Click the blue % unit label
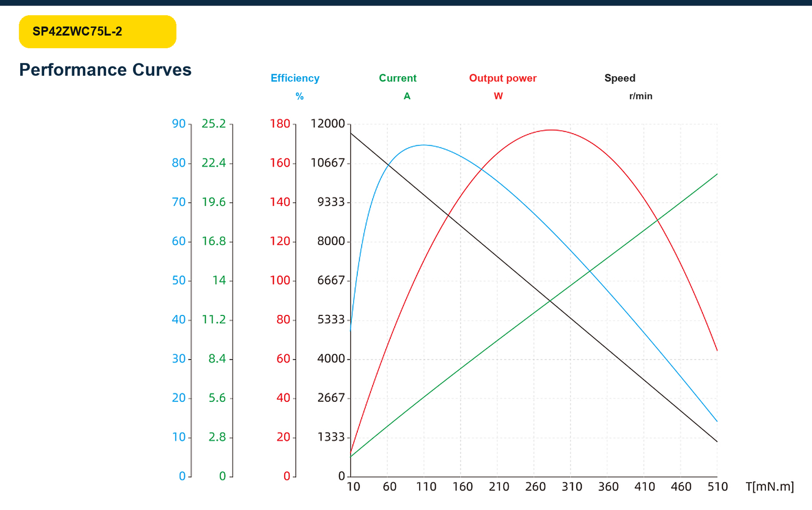This screenshot has height=510, width=812. point(299,96)
